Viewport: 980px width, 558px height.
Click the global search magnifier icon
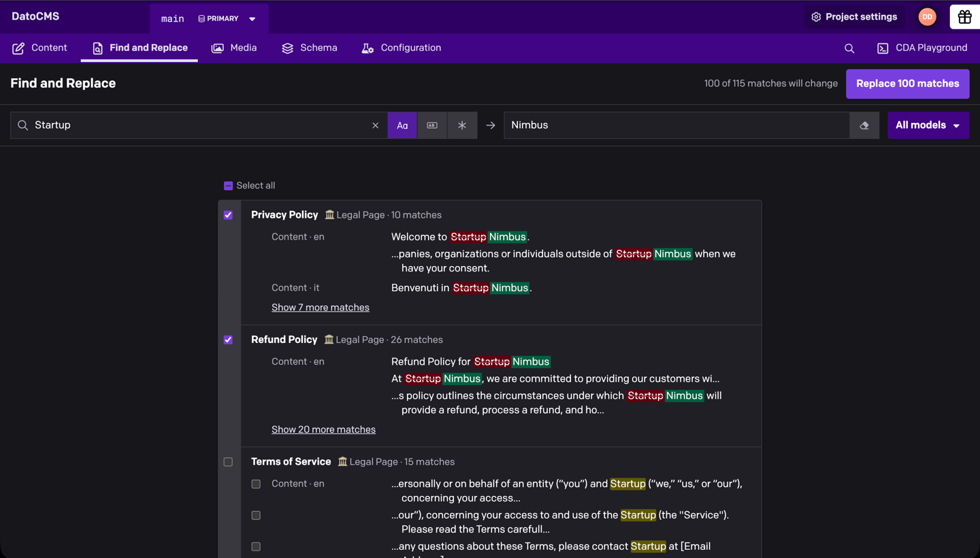(x=849, y=48)
